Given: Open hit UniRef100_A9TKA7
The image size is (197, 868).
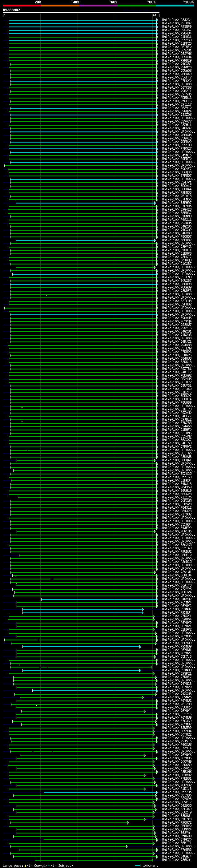Looking at the screenshot, I should coord(177,23).
